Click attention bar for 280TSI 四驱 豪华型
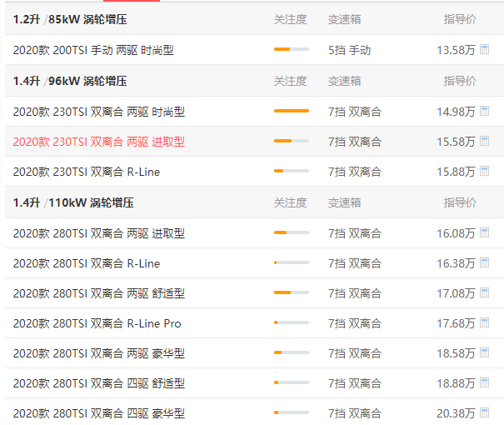The image size is (504, 425). 292,412
